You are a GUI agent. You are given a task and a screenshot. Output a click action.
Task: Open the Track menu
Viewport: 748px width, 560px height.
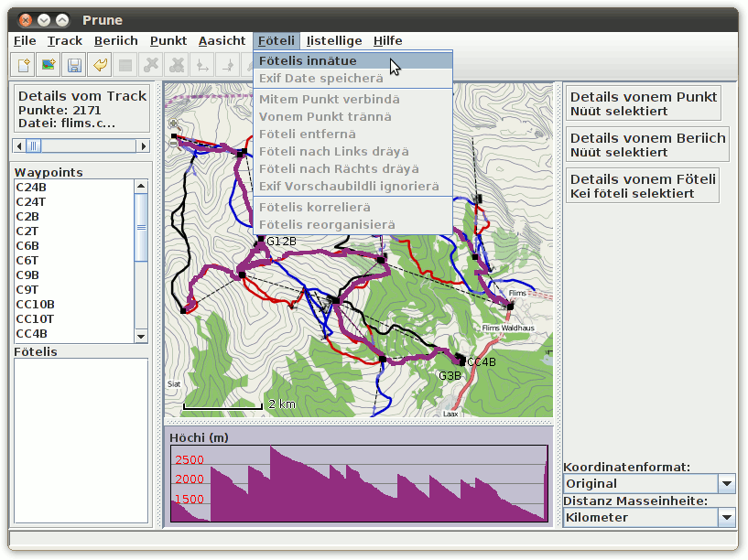[65, 40]
